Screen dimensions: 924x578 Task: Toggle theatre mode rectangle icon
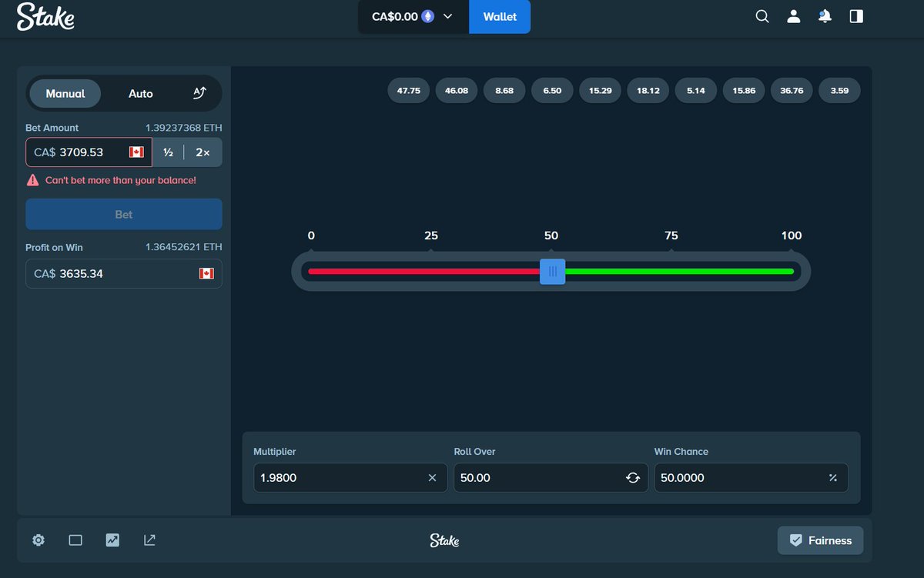(75, 540)
